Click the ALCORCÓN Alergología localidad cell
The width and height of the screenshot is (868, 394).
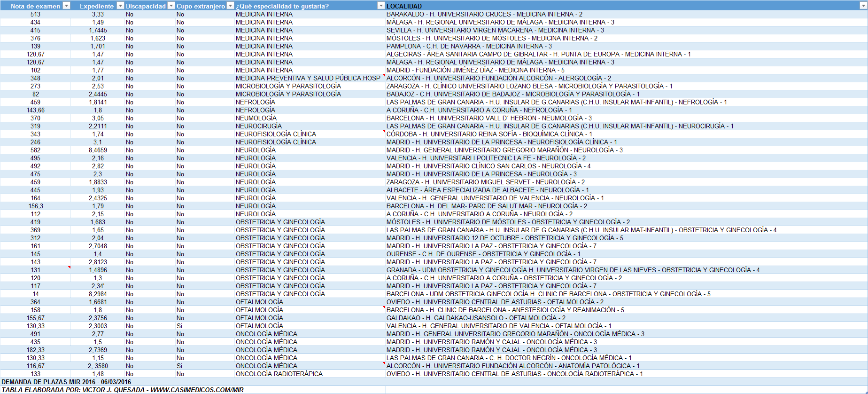pyautogui.click(x=627, y=78)
